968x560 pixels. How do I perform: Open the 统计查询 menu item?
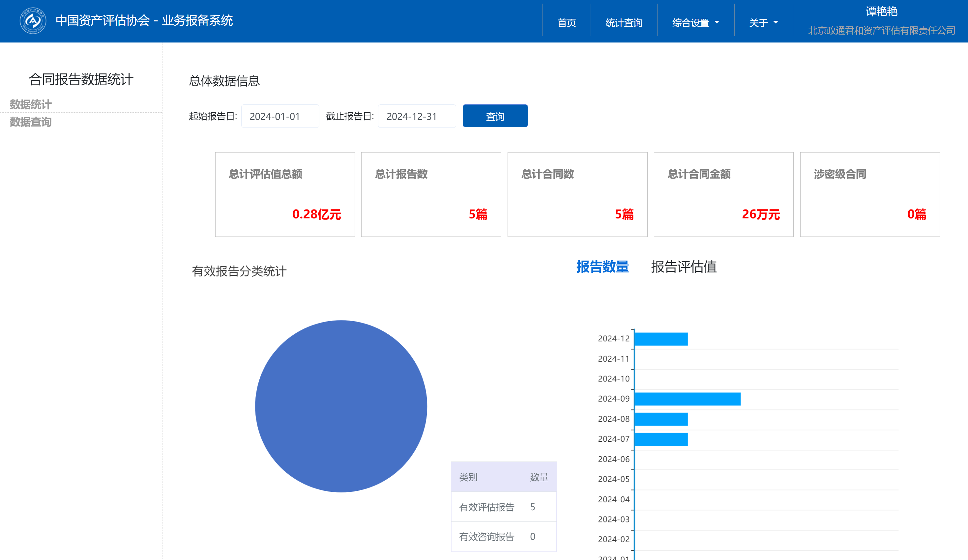click(x=624, y=23)
